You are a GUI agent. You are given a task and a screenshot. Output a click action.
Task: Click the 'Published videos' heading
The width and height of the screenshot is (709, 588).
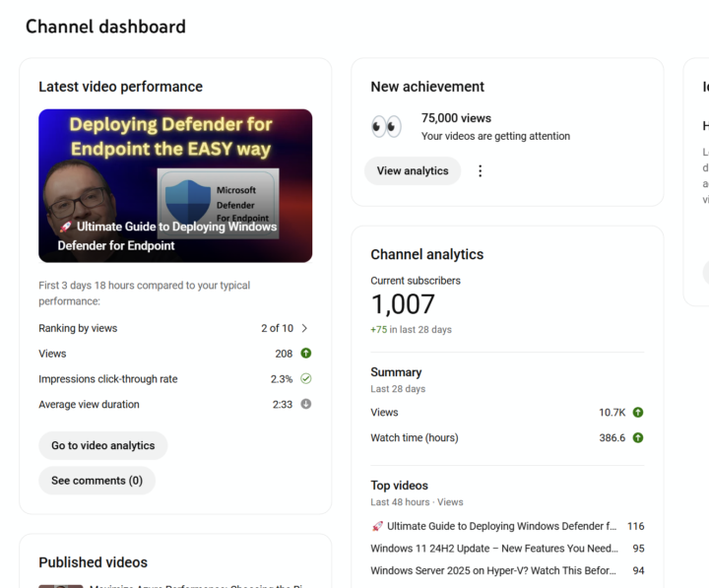tap(94, 562)
